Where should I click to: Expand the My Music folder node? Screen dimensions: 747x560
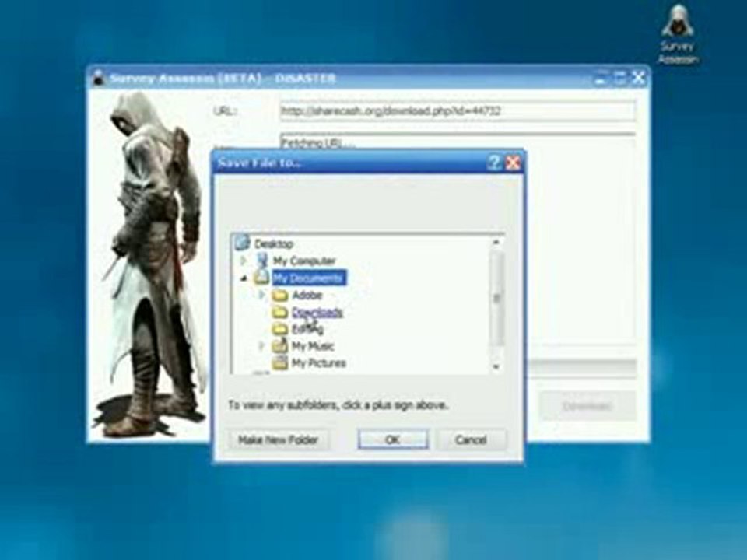tap(261, 345)
